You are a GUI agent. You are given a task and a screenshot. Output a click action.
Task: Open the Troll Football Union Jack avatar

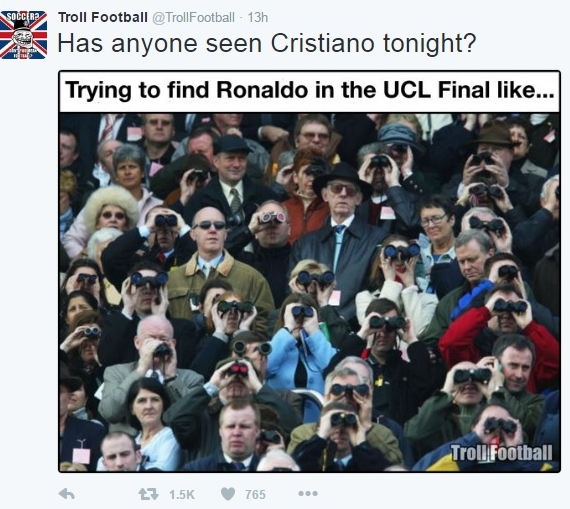point(24,35)
